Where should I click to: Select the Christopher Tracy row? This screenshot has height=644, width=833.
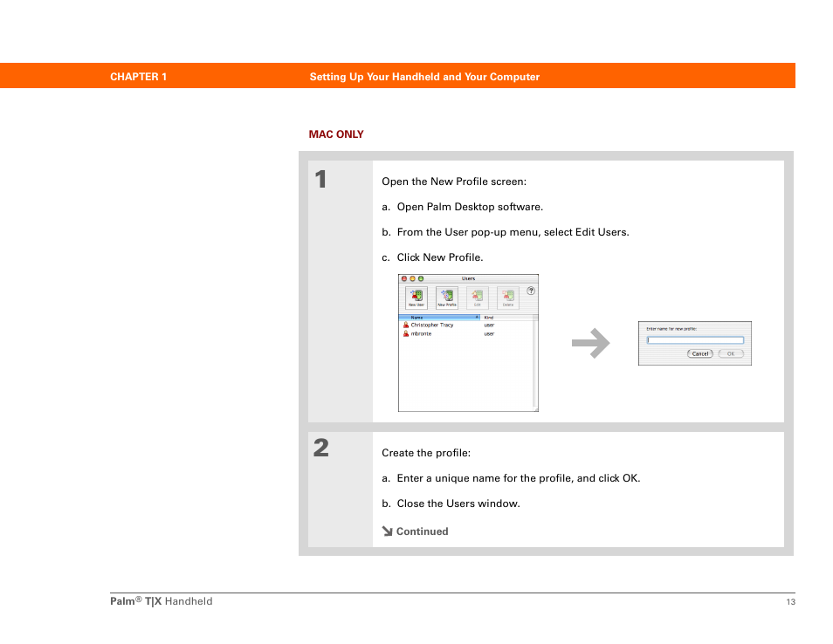click(466, 325)
